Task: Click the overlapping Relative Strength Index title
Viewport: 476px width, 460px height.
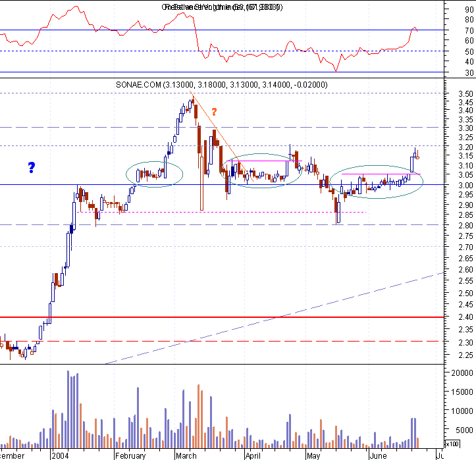Action: 223,7
